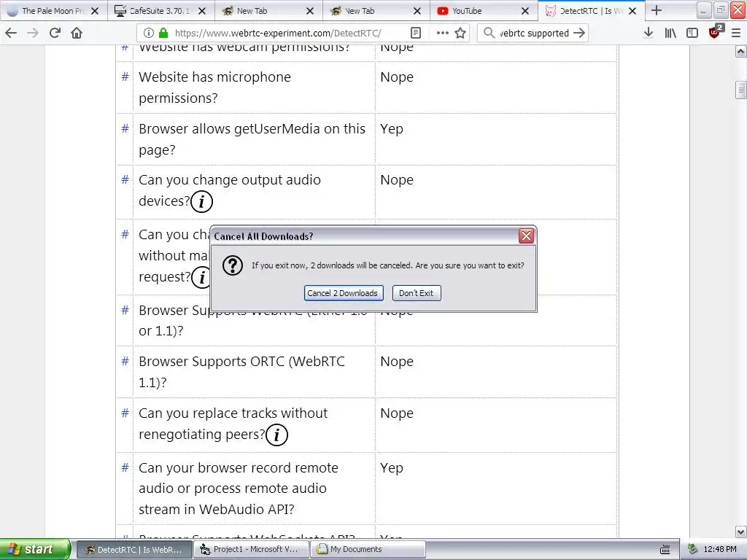747x560 pixels.
Task: Click 'Yep' in record remote audio row
Action: [392, 468]
